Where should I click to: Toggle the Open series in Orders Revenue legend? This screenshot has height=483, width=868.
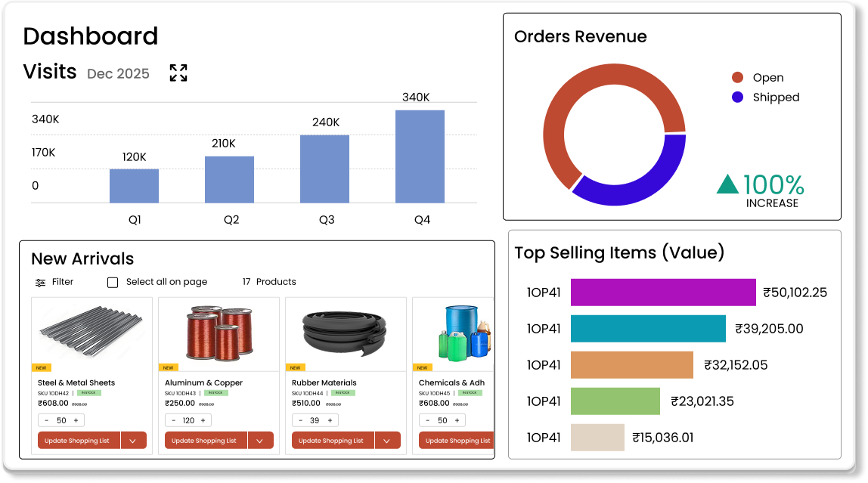pyautogui.click(x=764, y=77)
